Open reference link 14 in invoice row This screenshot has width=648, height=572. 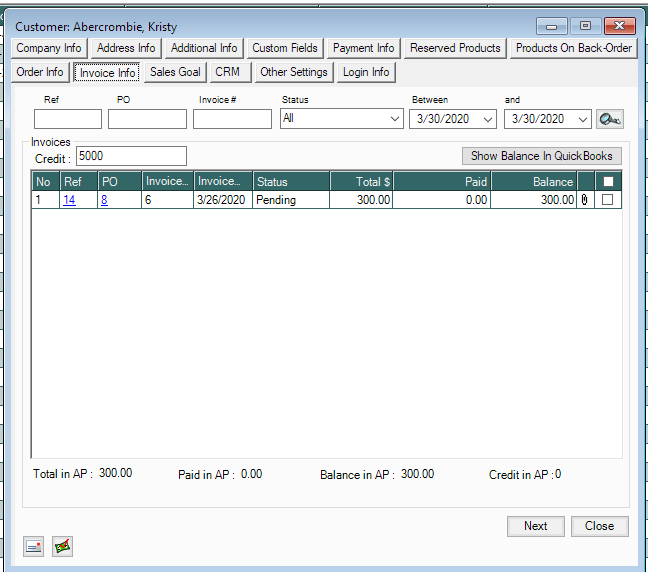(x=69, y=200)
